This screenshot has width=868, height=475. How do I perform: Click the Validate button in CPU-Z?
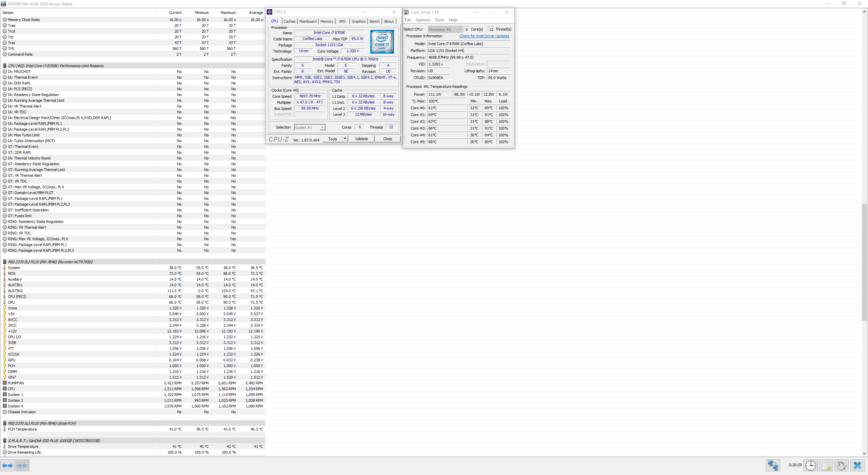361,139
